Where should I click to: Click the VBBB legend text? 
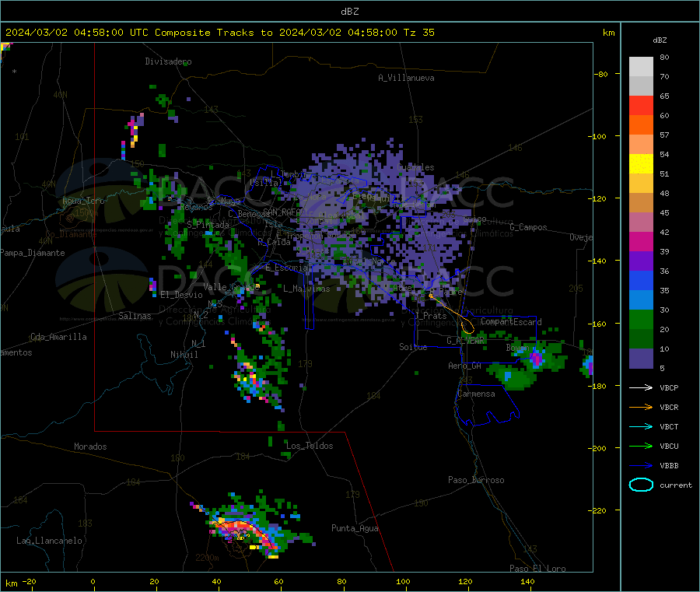669,466
